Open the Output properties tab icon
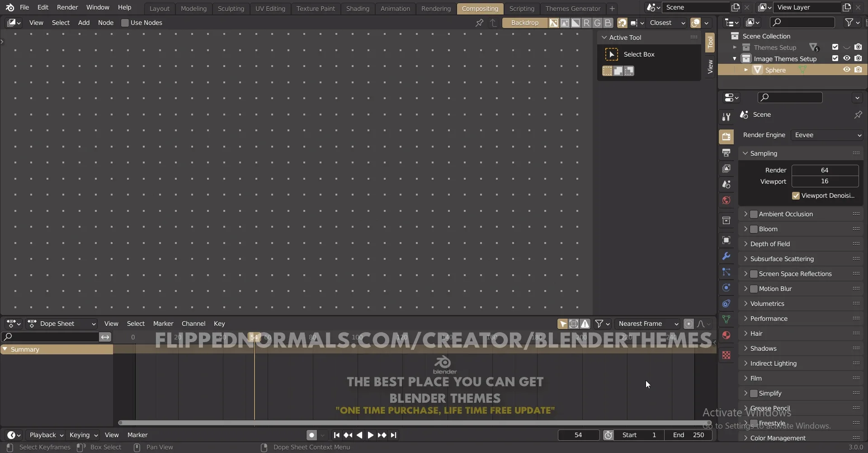 pyautogui.click(x=726, y=153)
